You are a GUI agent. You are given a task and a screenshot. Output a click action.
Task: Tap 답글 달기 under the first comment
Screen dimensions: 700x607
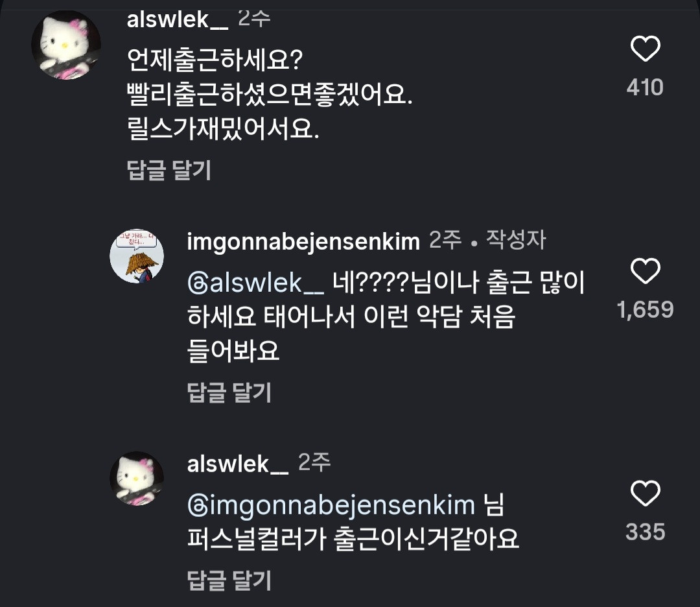pos(167,170)
